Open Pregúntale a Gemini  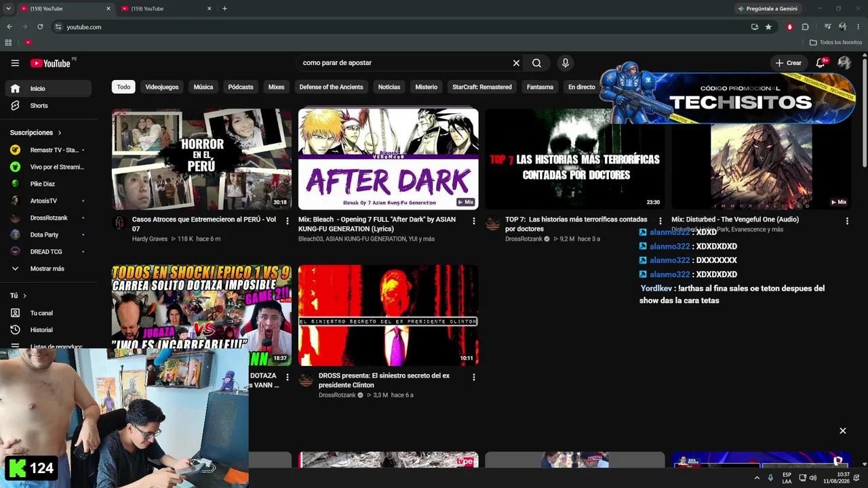(767, 9)
